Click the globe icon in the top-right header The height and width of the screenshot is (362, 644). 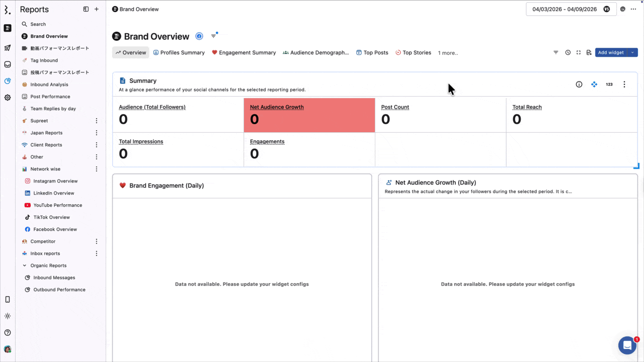[622, 9]
